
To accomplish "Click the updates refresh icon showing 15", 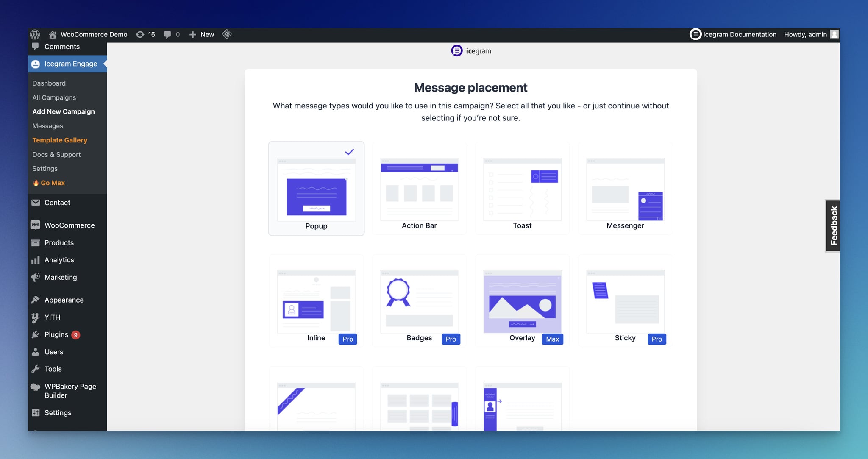I will pos(140,34).
